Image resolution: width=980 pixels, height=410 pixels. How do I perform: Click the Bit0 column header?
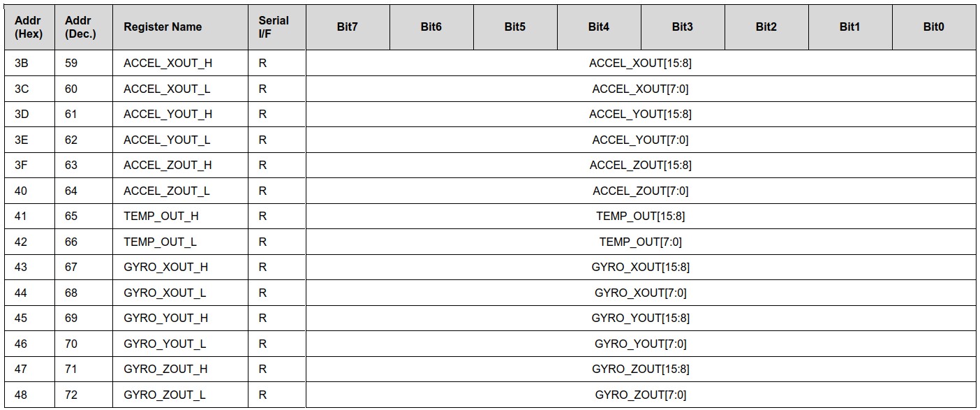pos(933,27)
